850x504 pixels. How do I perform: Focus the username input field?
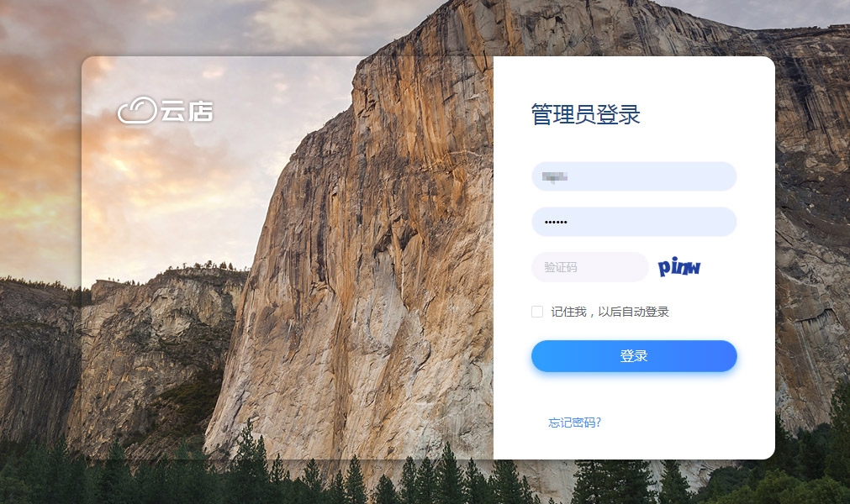click(634, 176)
